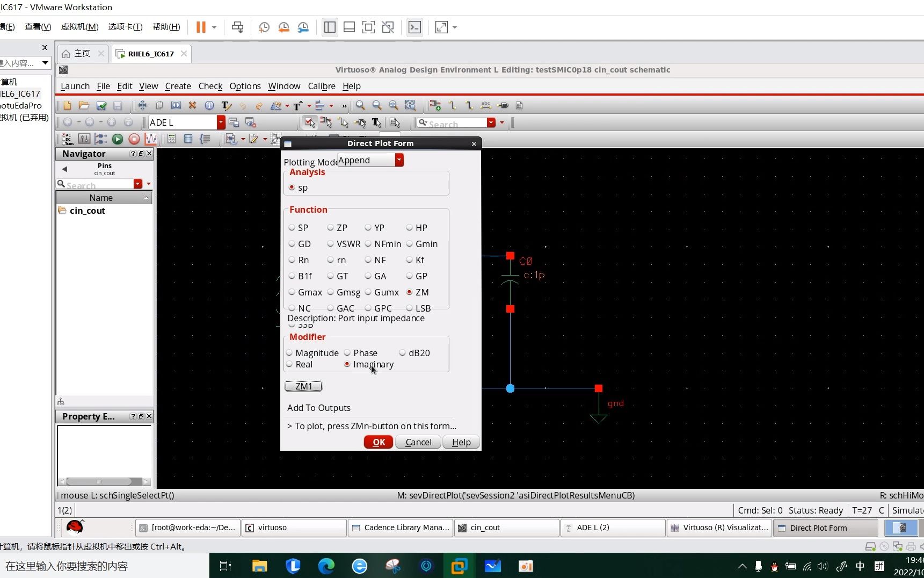Viewport: 924px width, 578px height.
Task: Open the Calculator tool icon
Action: tap(171, 139)
